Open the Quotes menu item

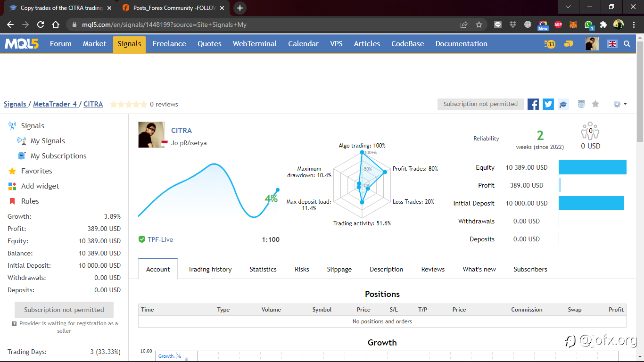[209, 44]
